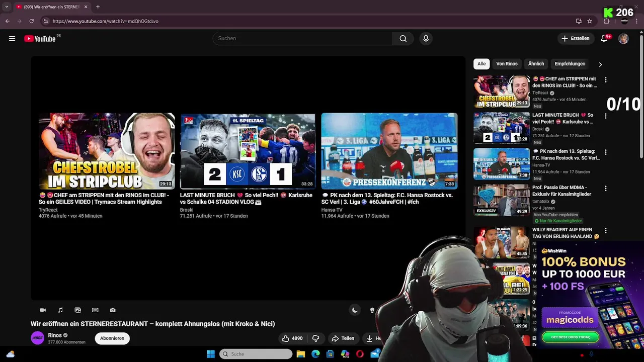Click the lightbulb icon below the player

[372, 310]
